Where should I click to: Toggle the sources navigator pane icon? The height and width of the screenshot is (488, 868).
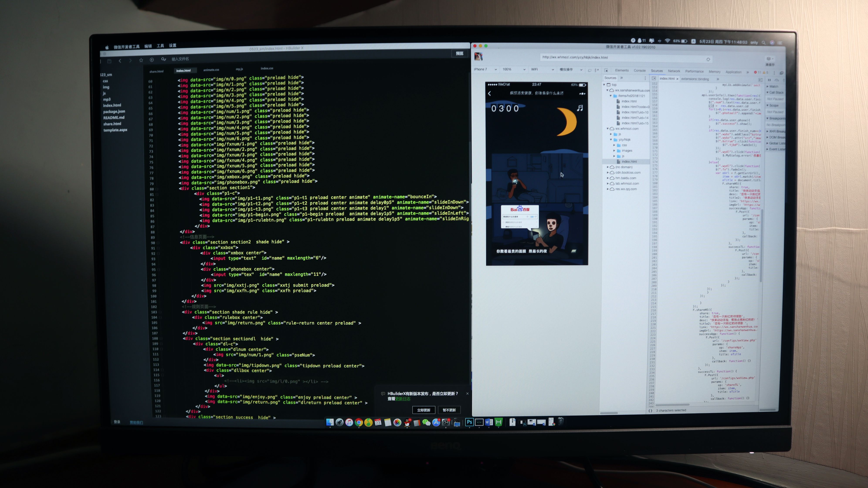point(654,78)
